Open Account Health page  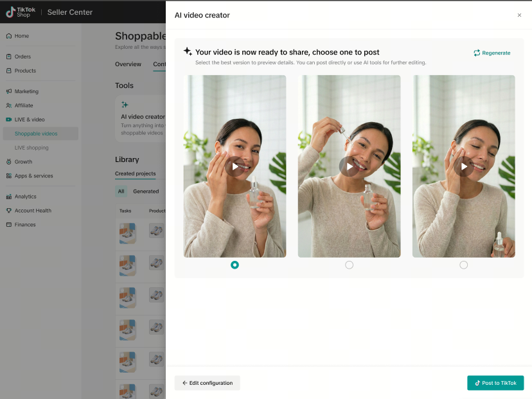[33, 211]
